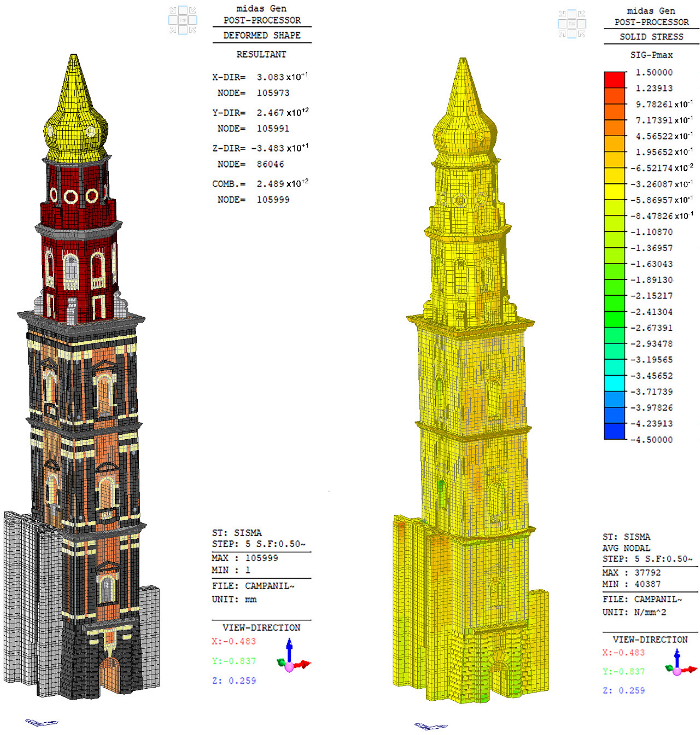Screen dimensions: 700x735
Task: Click top-right corner arrow of left view cube
Action: pos(193,10)
